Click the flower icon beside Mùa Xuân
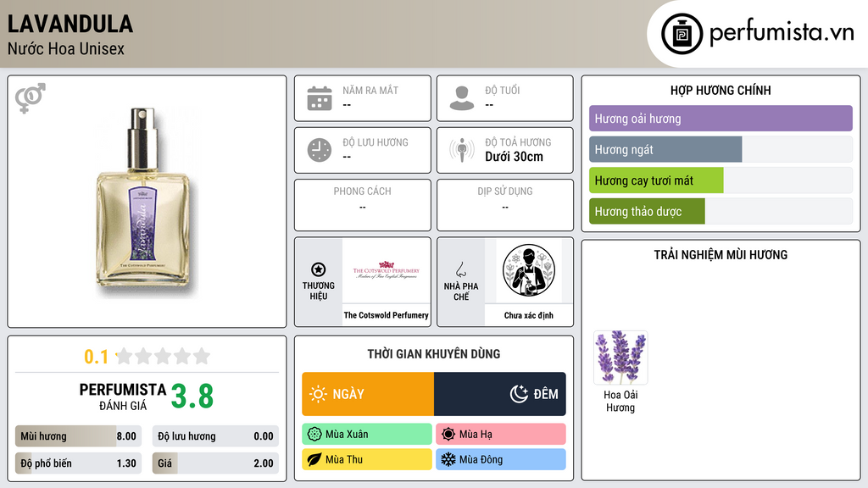This screenshot has width=868, height=488. pyautogui.click(x=314, y=435)
